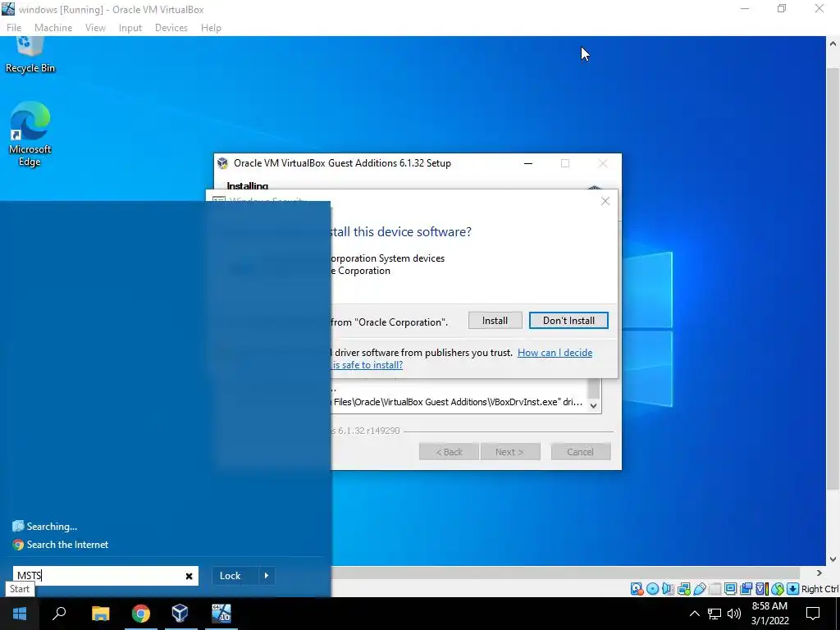Click the VM vertical scrollbar up arrow
Image resolution: width=840 pixels, height=630 pixels.
point(833,43)
